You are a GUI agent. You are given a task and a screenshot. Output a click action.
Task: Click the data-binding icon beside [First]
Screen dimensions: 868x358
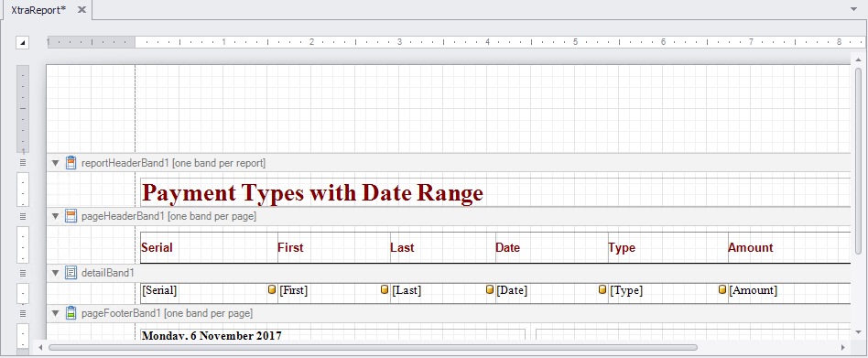click(272, 289)
